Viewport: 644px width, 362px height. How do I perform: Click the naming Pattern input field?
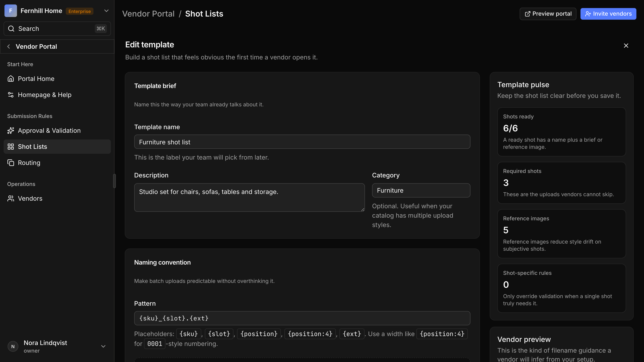[302, 318]
